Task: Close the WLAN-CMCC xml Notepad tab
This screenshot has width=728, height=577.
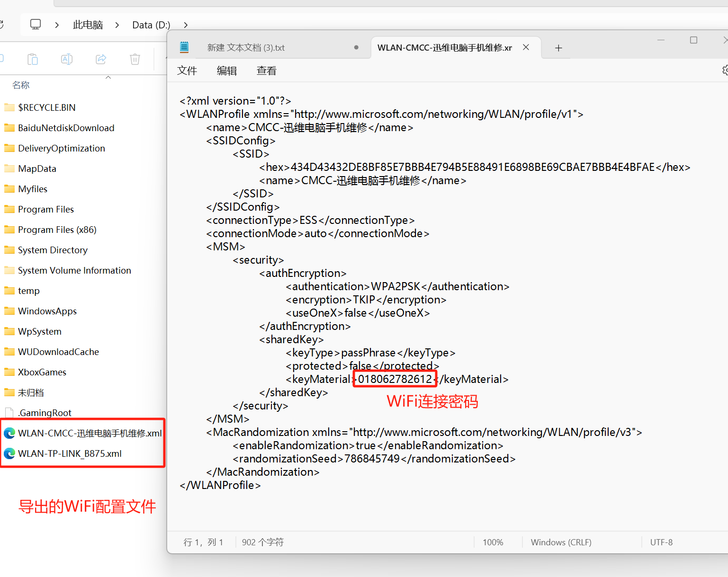Action: tap(526, 47)
